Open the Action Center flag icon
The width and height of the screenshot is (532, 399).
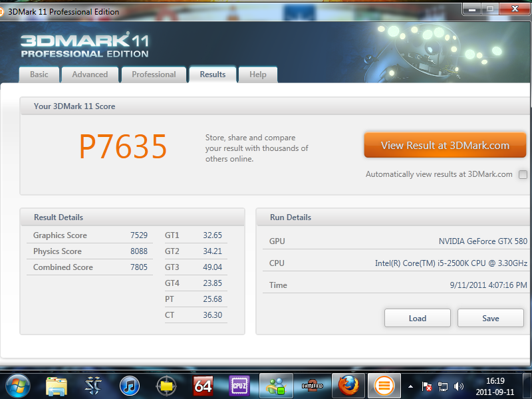point(426,386)
